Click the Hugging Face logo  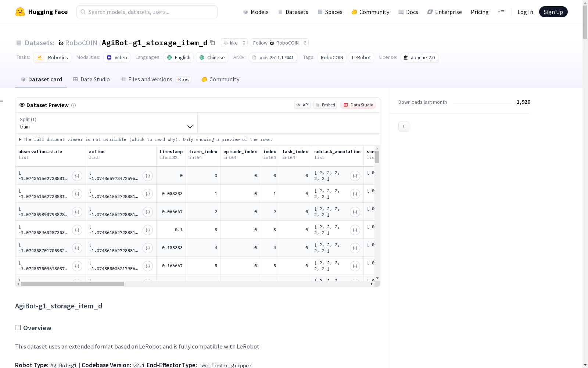point(42,12)
